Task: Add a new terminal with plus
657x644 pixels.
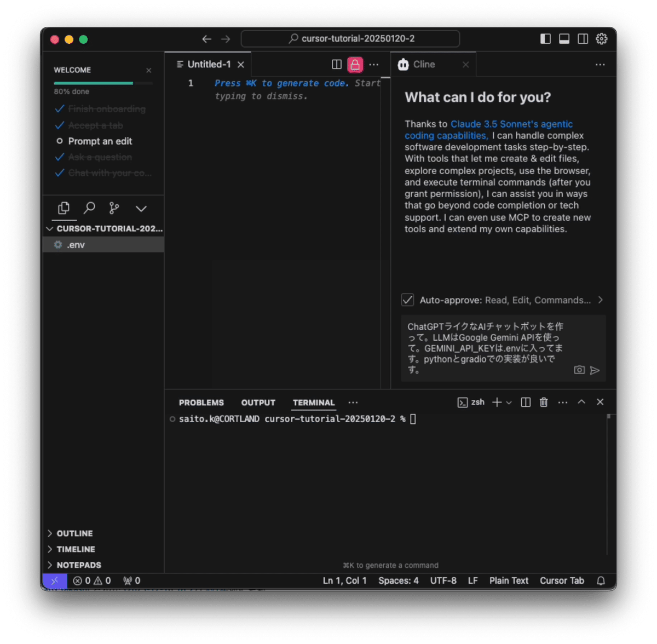Action: [497, 403]
